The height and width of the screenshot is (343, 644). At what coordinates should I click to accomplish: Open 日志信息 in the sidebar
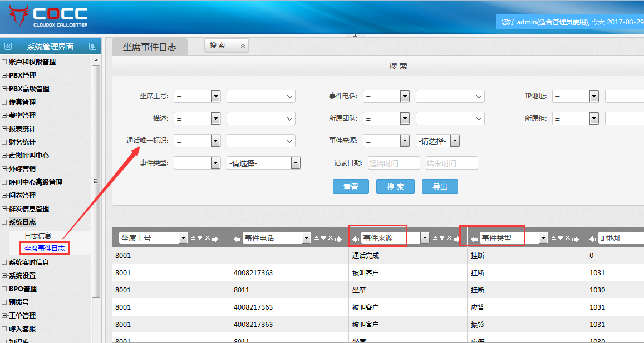[x=38, y=236]
